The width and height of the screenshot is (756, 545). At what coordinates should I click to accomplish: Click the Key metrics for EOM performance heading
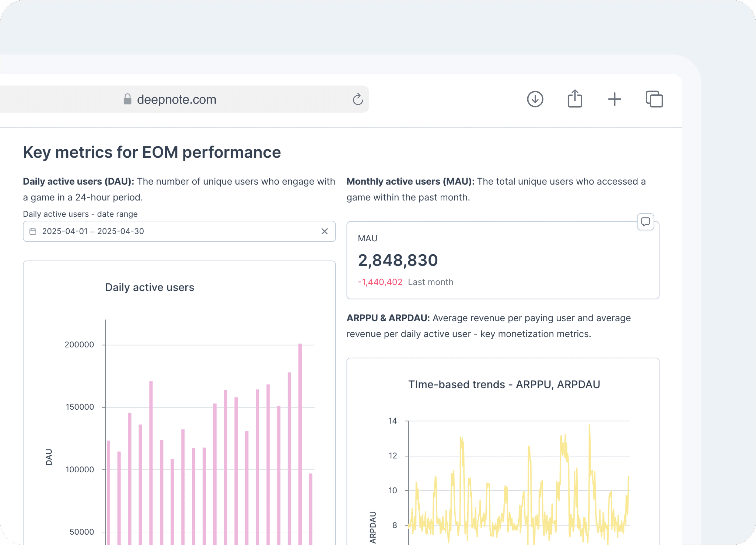152,153
